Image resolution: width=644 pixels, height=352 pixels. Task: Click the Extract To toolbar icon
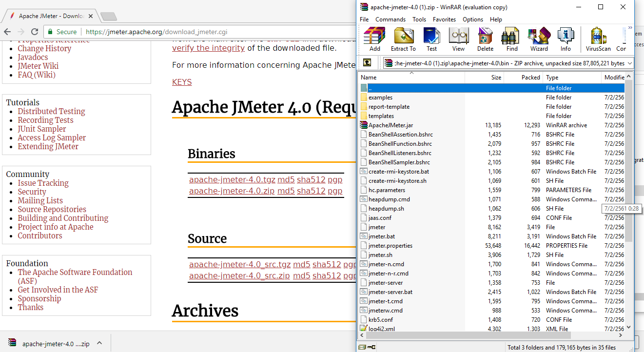point(403,39)
